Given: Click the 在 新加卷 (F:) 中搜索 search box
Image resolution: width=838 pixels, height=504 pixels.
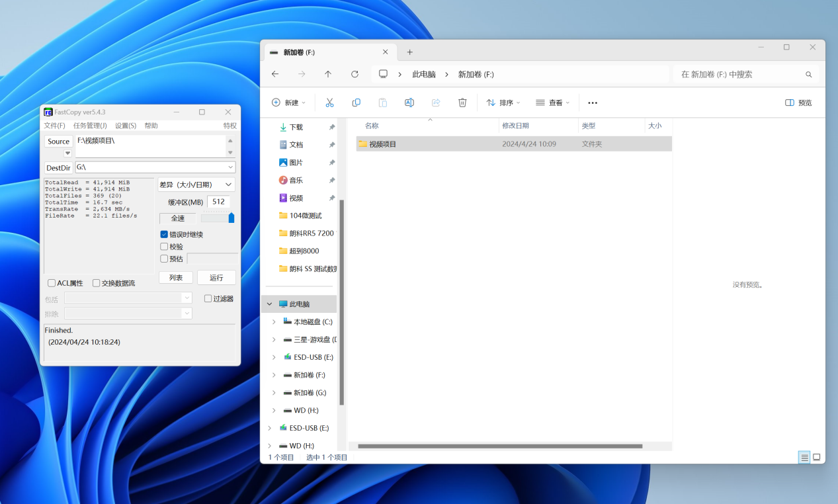Looking at the screenshot, I should (x=741, y=74).
